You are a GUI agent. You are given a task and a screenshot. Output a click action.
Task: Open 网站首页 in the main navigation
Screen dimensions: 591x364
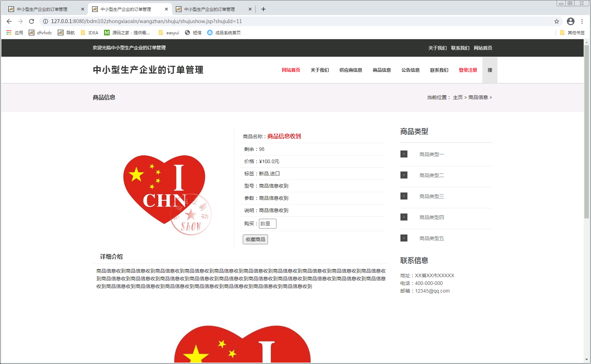291,70
